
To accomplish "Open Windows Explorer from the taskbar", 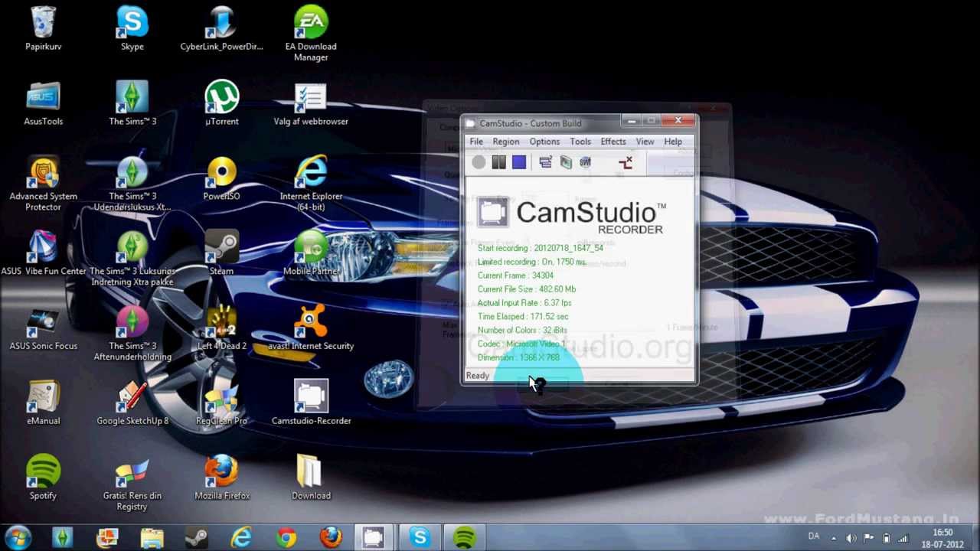I will 152,538.
